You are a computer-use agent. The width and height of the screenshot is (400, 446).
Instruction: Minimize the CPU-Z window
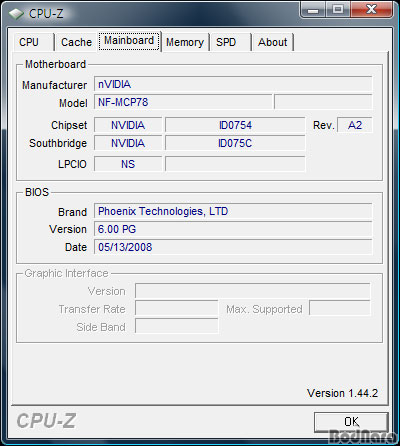click(x=313, y=9)
